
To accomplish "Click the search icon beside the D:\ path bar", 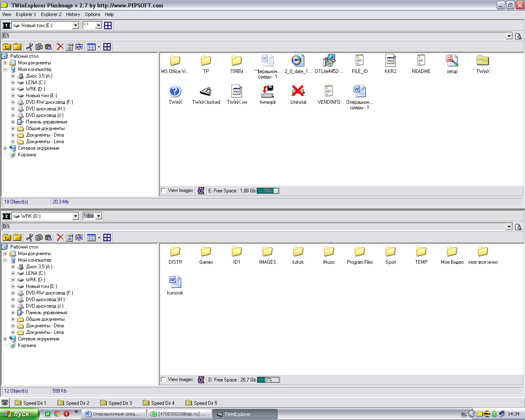I will [x=518, y=227].
